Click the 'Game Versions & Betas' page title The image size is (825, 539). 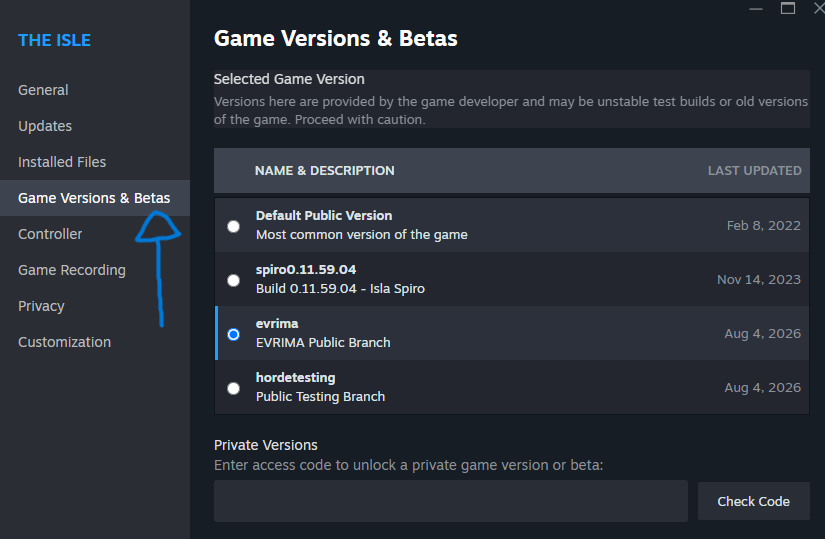coord(336,38)
